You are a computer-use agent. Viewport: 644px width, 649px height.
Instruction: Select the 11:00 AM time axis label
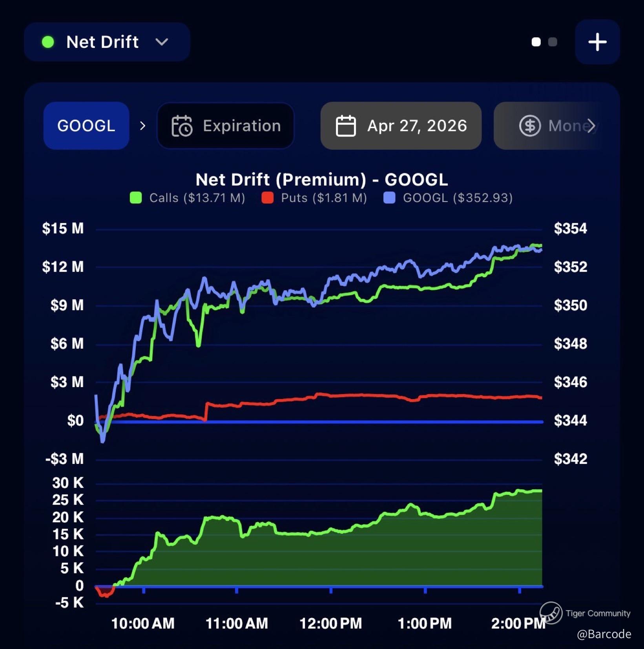pyautogui.click(x=237, y=623)
